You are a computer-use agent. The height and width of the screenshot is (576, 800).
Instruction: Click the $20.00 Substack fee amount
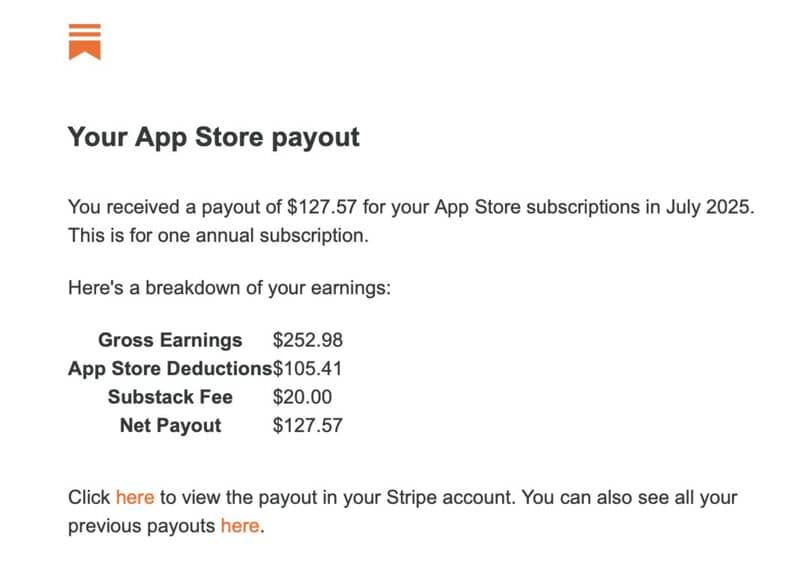coord(302,397)
